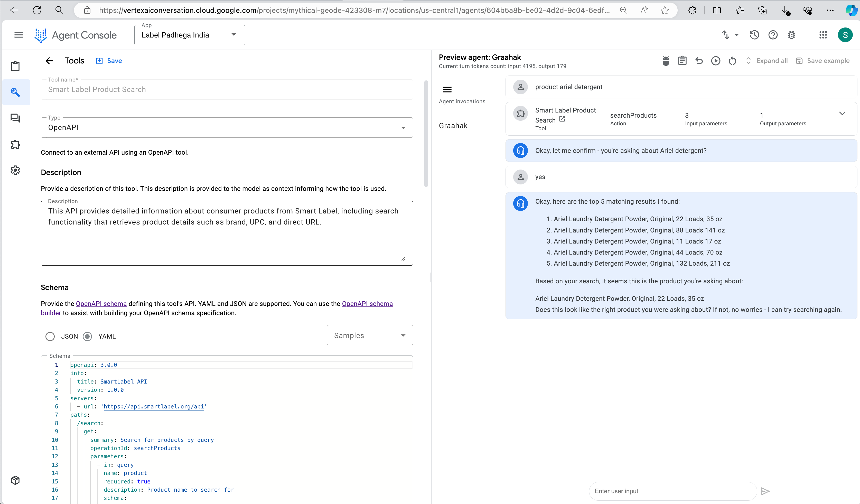The image size is (860, 504).
Task: Open the help question mark icon
Action: coord(773,35)
